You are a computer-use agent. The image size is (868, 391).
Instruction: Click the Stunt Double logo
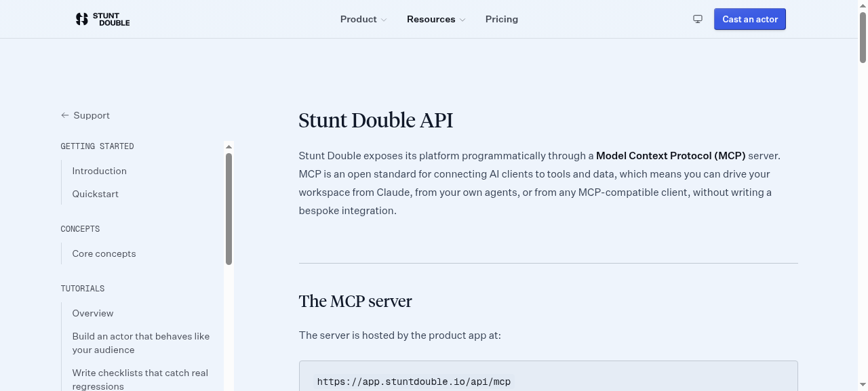(x=102, y=19)
